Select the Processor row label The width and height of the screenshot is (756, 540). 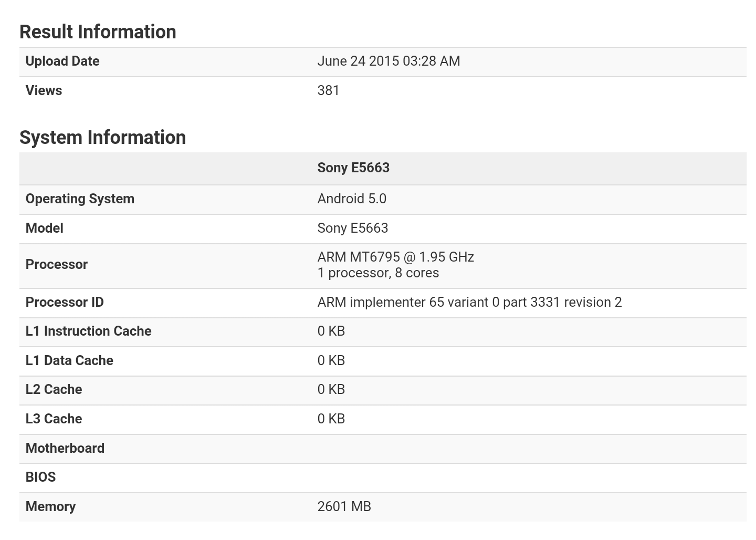[x=57, y=265]
